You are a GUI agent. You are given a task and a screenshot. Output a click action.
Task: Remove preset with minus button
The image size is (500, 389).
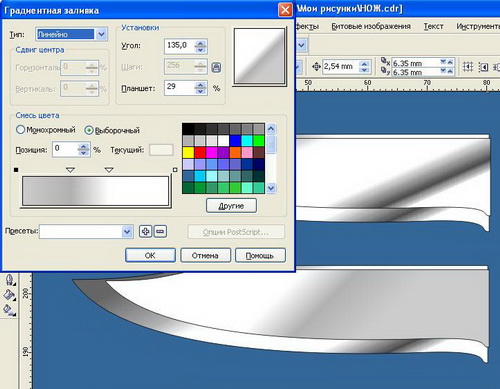coord(160,231)
